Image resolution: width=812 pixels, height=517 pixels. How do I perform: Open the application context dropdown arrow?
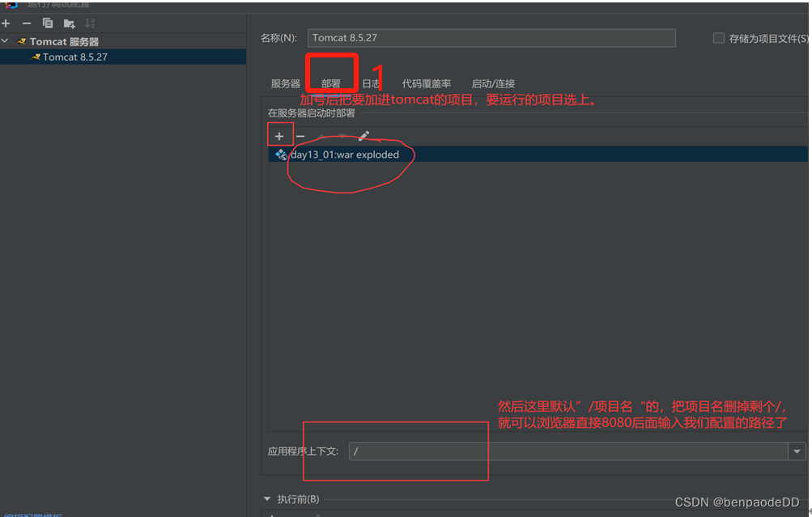coord(797,451)
